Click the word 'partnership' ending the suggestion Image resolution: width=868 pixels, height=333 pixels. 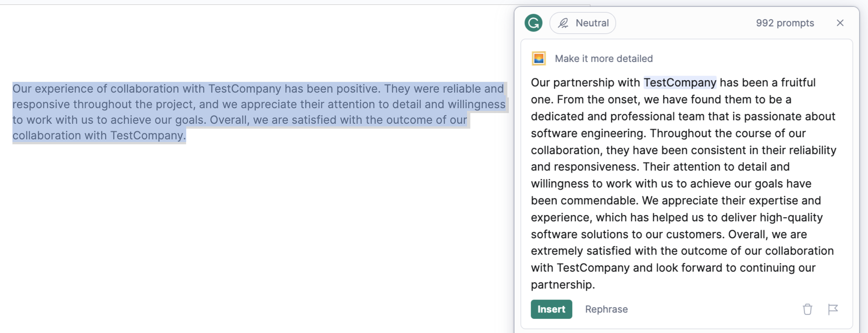point(562,284)
